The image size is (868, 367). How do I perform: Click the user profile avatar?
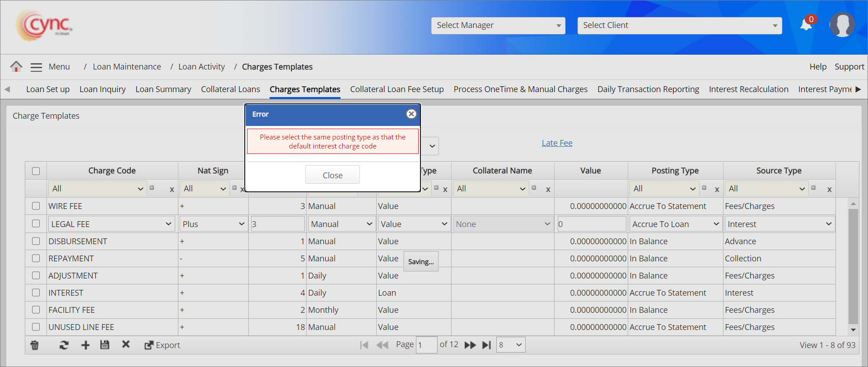(x=842, y=25)
